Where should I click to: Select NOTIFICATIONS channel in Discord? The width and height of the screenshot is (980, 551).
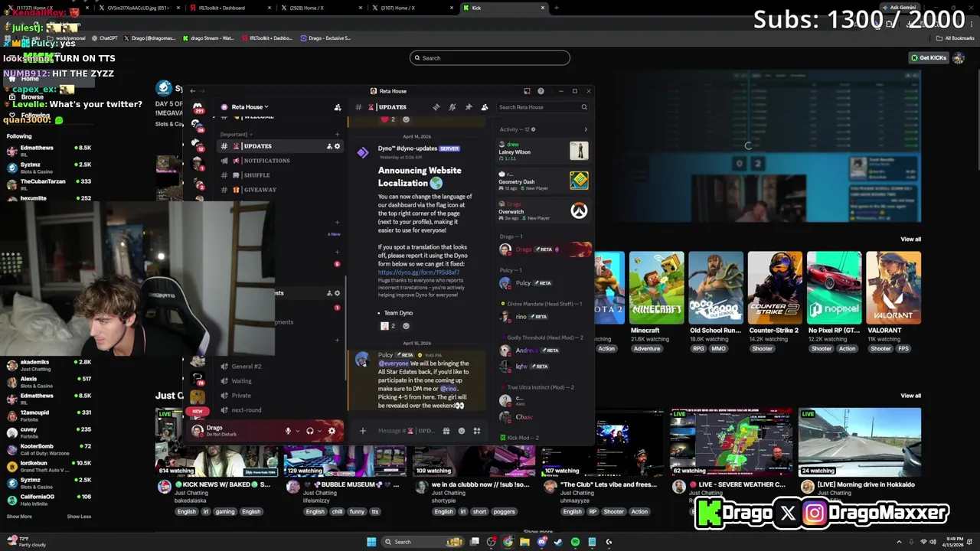click(x=266, y=161)
